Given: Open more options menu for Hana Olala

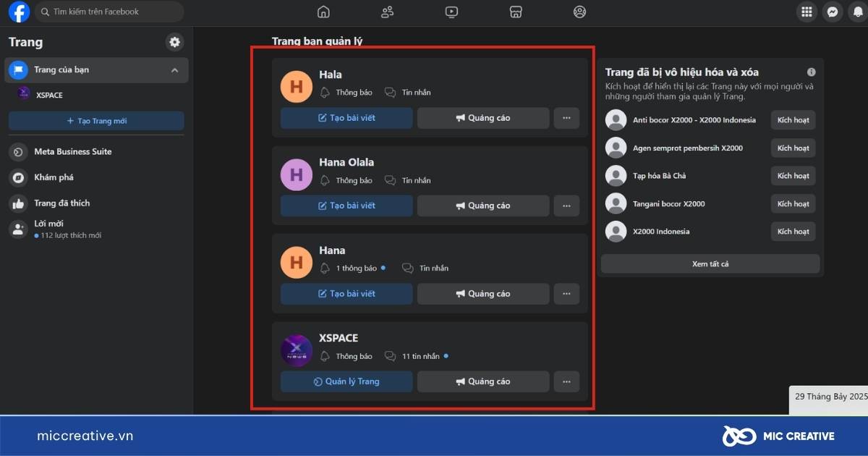Looking at the screenshot, I should tap(566, 206).
